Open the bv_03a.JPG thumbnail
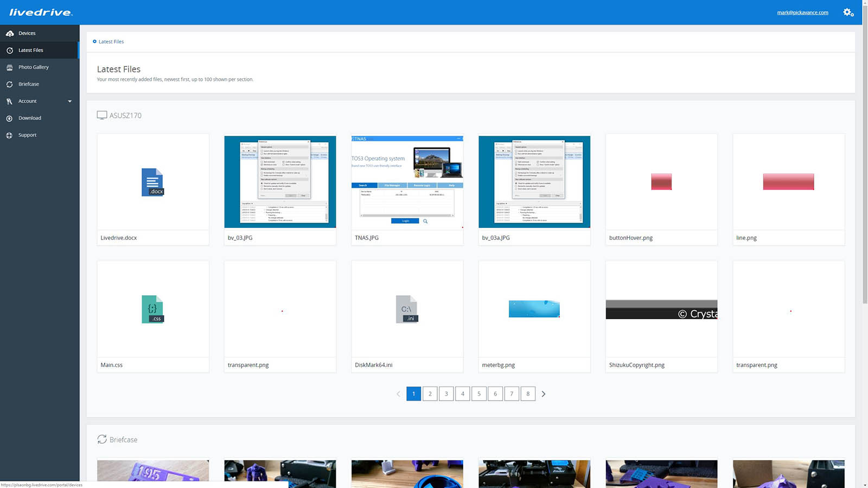868x488 pixels. point(534,182)
